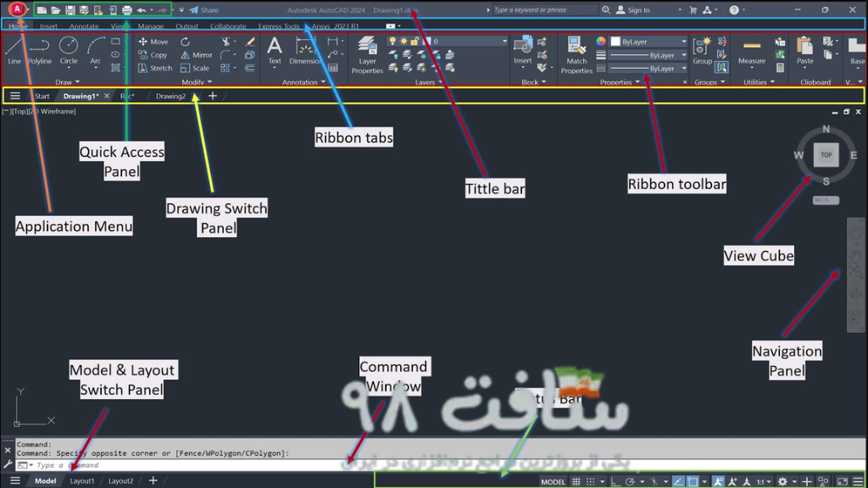The height and width of the screenshot is (488, 868).
Task: Toggle polar tracking in status bar
Action: click(x=630, y=481)
